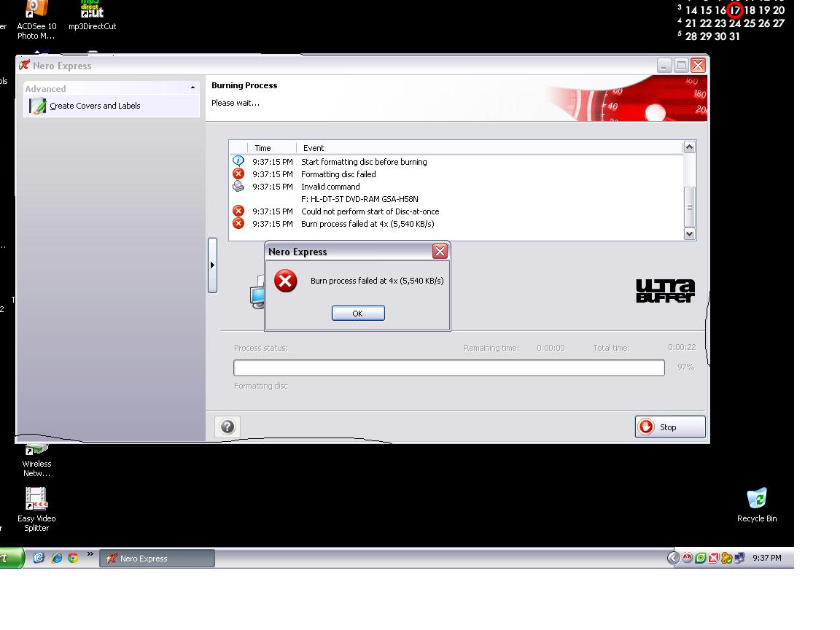840x630 pixels.
Task: Click the Stop burning button
Action: [670, 427]
